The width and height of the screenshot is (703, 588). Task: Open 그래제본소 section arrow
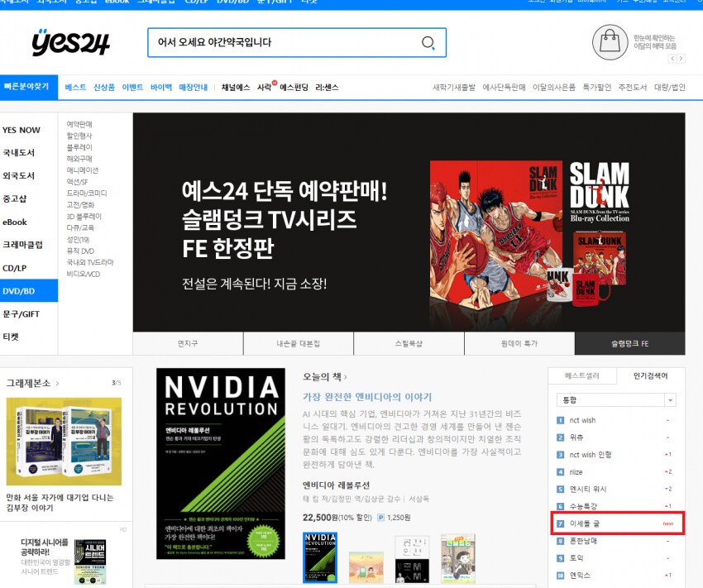pyautogui.click(x=57, y=384)
